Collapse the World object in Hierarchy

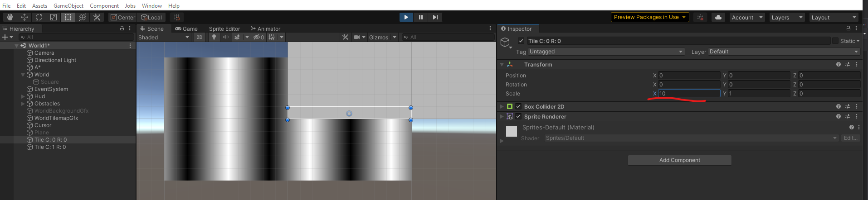pos(23,75)
